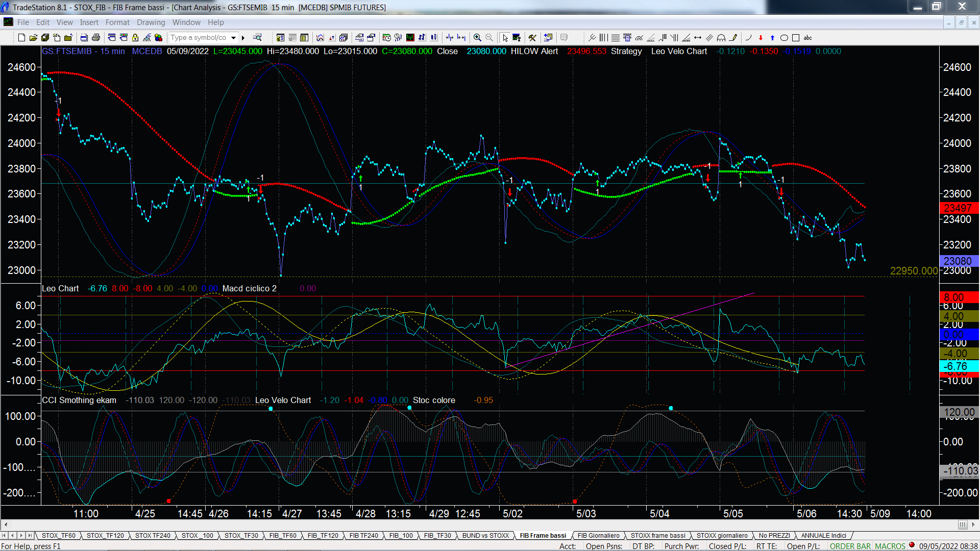Switch to the STOX_TF120 workspace tab

point(105,535)
